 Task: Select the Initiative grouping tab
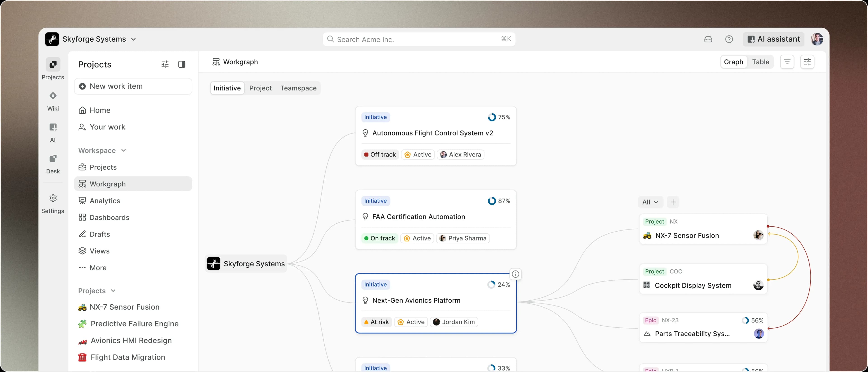coord(227,88)
